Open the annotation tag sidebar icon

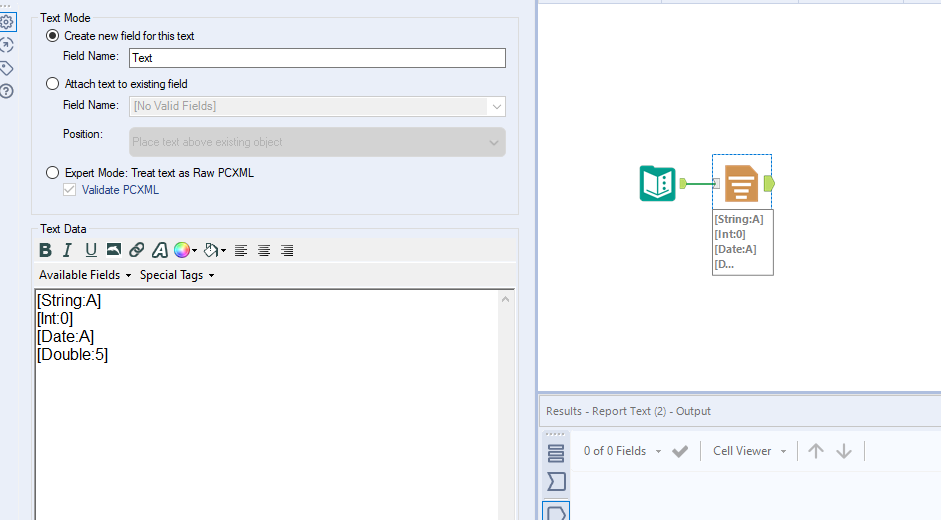(7, 68)
